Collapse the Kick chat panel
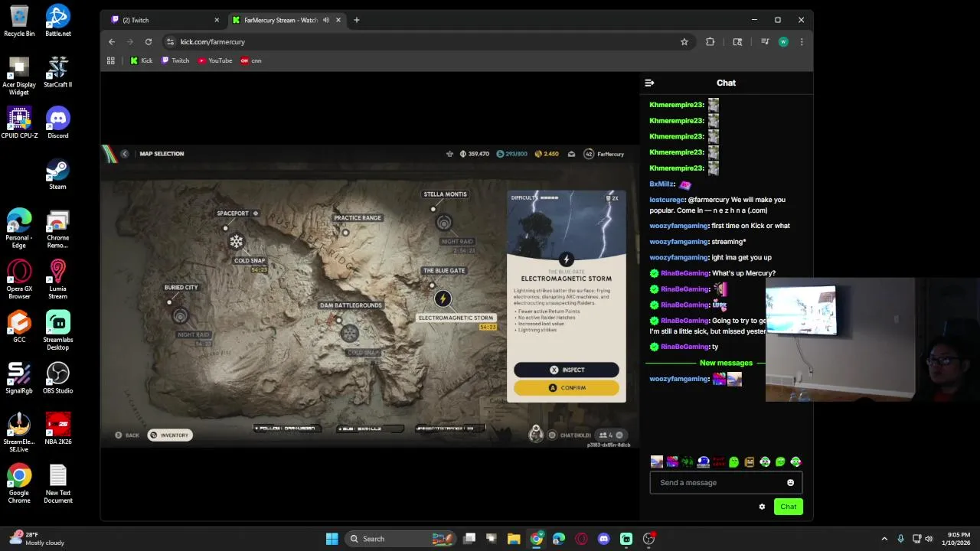This screenshot has height=551, width=980. point(649,83)
